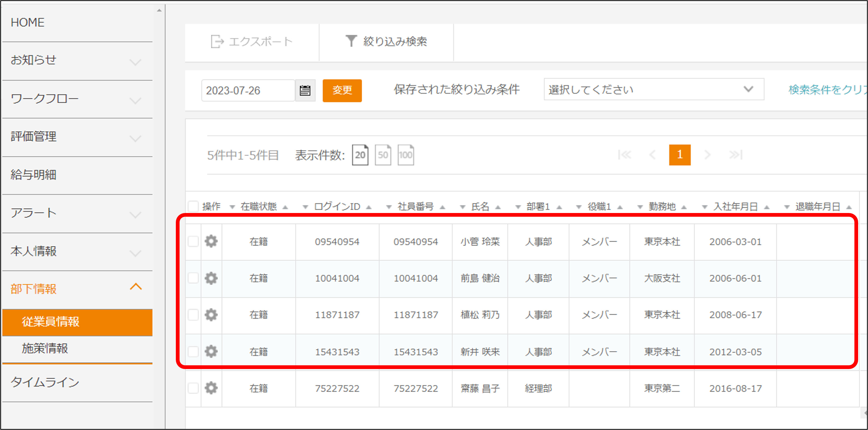Set display count to 50 per page
868x430 pixels.
[383, 155]
